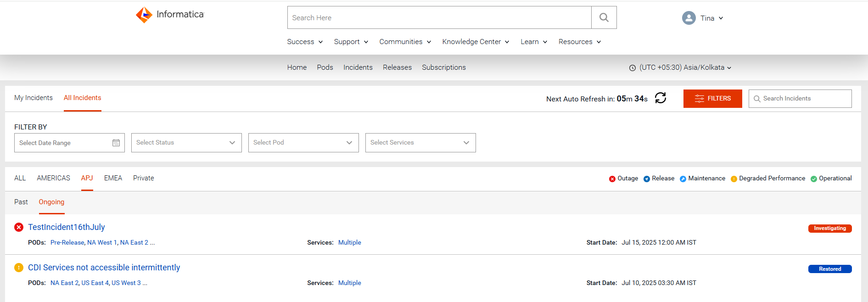Viewport: 868px width, 302px height.
Task: Focus the Search Here input field
Action: tap(439, 17)
